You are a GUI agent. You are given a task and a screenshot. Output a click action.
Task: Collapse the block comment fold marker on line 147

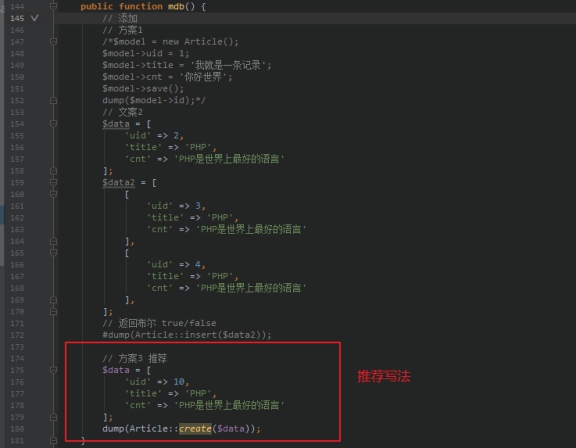point(53,41)
